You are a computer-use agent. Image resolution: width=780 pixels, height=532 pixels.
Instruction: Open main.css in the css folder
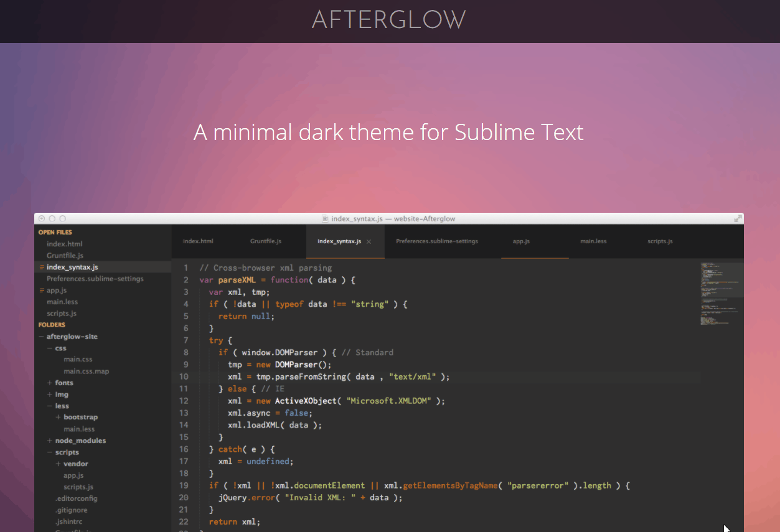[x=78, y=360]
